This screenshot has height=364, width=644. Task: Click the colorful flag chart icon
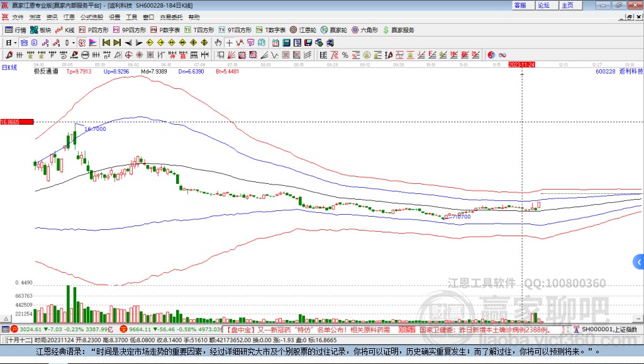click(93, 43)
